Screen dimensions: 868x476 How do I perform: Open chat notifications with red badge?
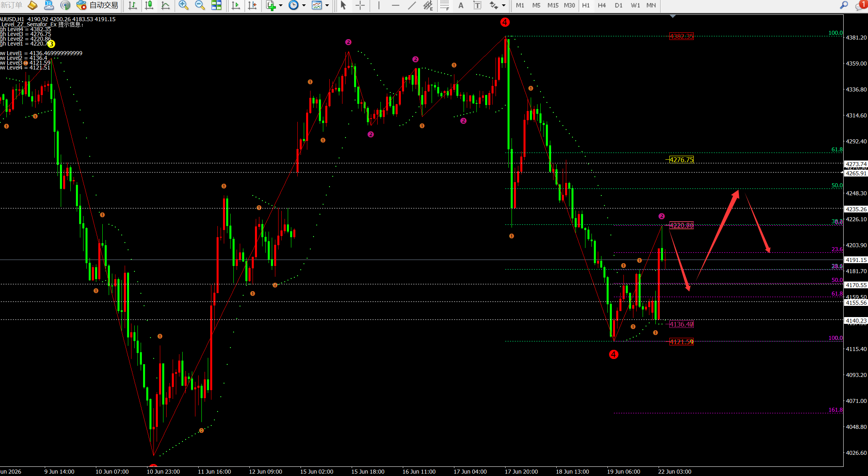click(861, 5)
